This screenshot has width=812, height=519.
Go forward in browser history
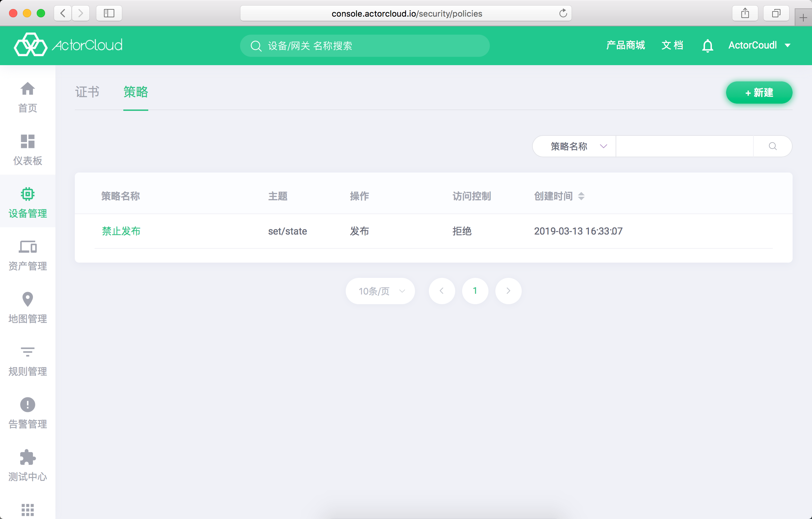coord(81,13)
